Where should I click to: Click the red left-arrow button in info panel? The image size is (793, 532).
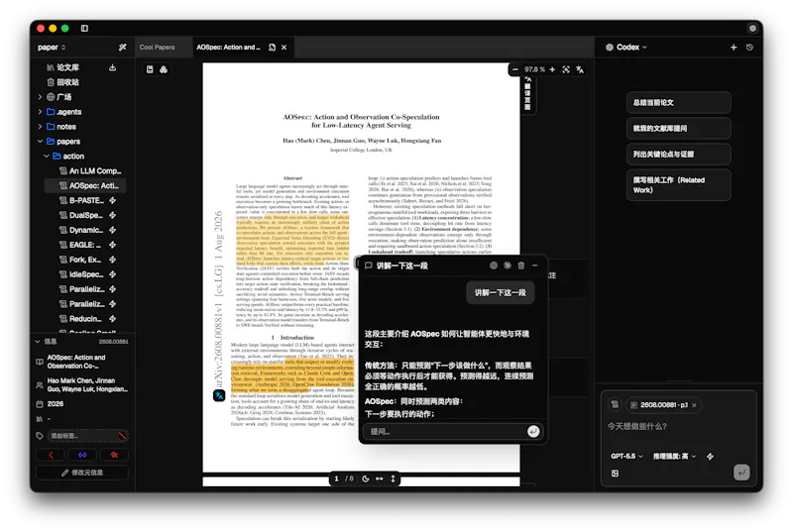click(x=51, y=455)
